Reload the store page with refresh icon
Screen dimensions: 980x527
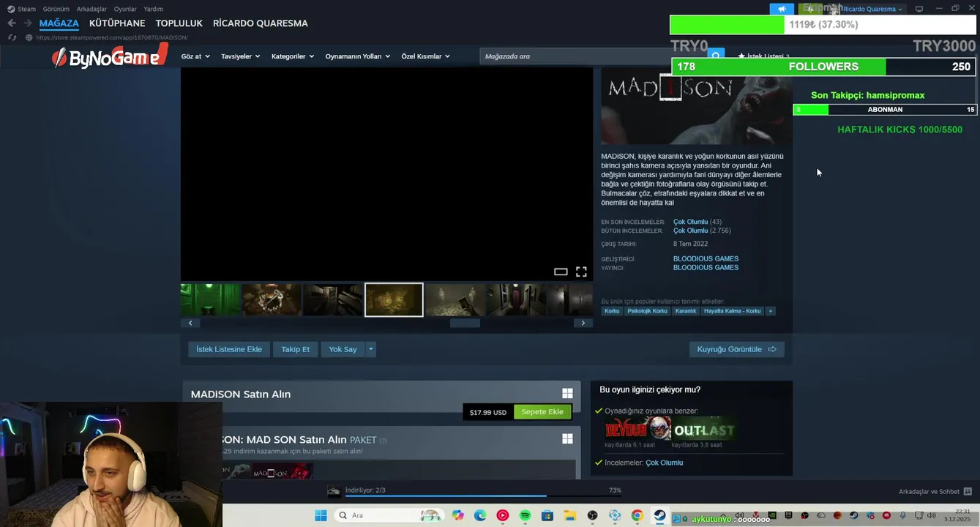(x=12, y=37)
